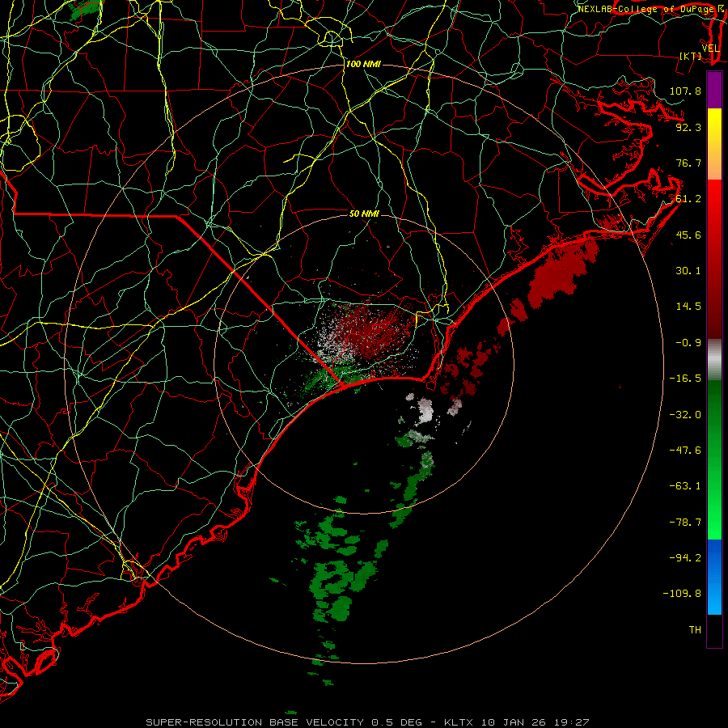Click the 50 NMI range ring label
The height and width of the screenshot is (728, 728).
point(364,214)
